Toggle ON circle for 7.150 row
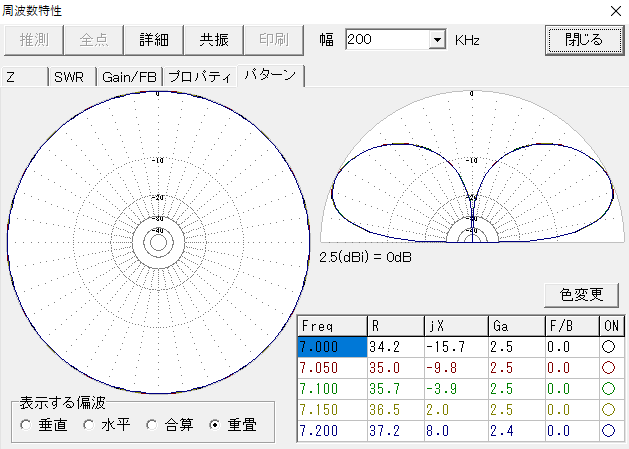Viewport: 629px width, 449px height. click(x=609, y=410)
